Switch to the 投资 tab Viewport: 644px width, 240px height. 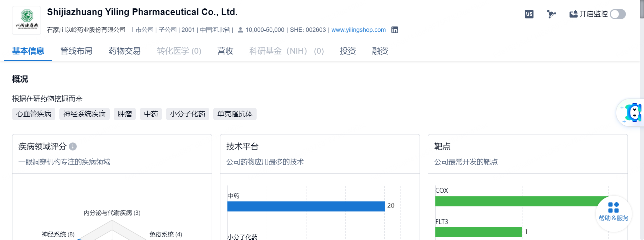point(348,51)
